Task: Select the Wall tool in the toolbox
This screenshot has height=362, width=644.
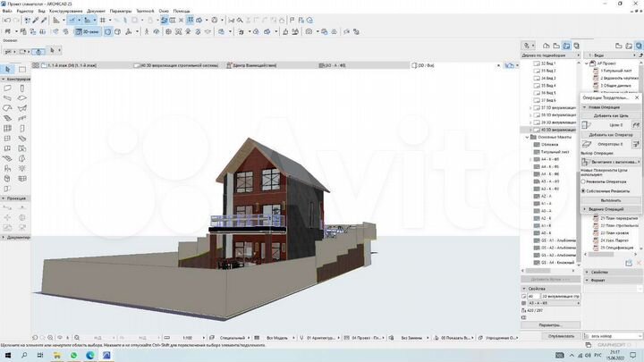Action: pyautogui.click(x=7, y=88)
